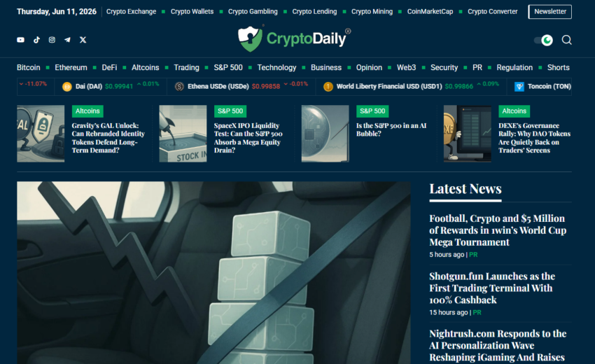Click the Altcoins tag on DEXE's article
The height and width of the screenshot is (364, 595).
pos(514,111)
